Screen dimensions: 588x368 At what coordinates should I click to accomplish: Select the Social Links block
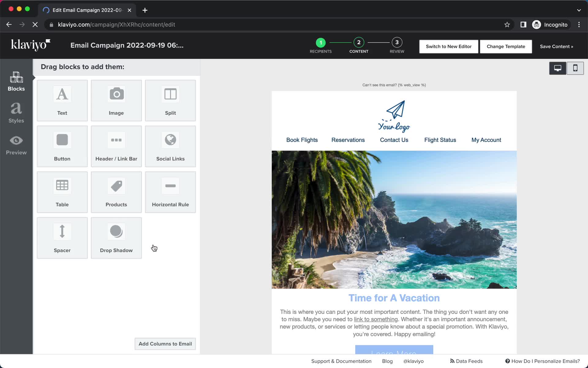click(171, 146)
